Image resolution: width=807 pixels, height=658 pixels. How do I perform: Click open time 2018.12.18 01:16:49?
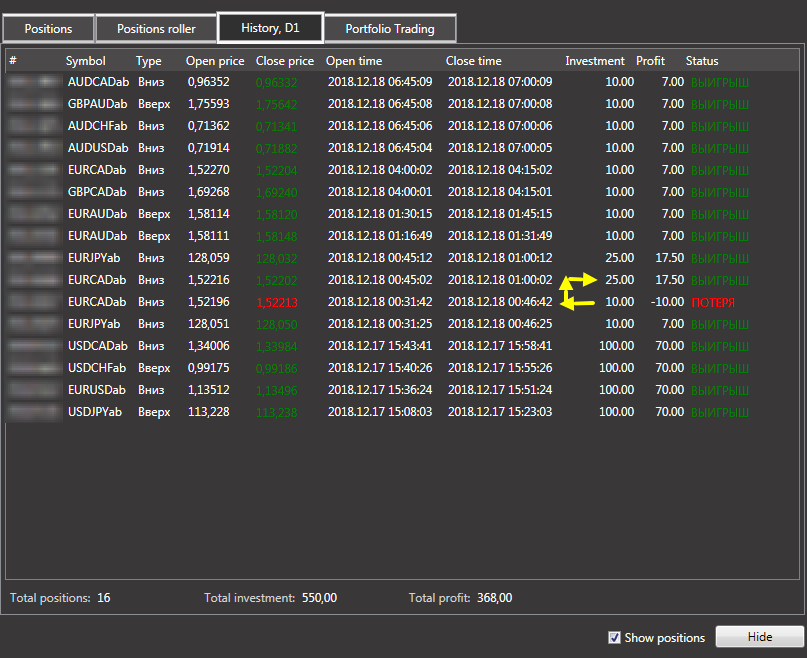(x=380, y=236)
